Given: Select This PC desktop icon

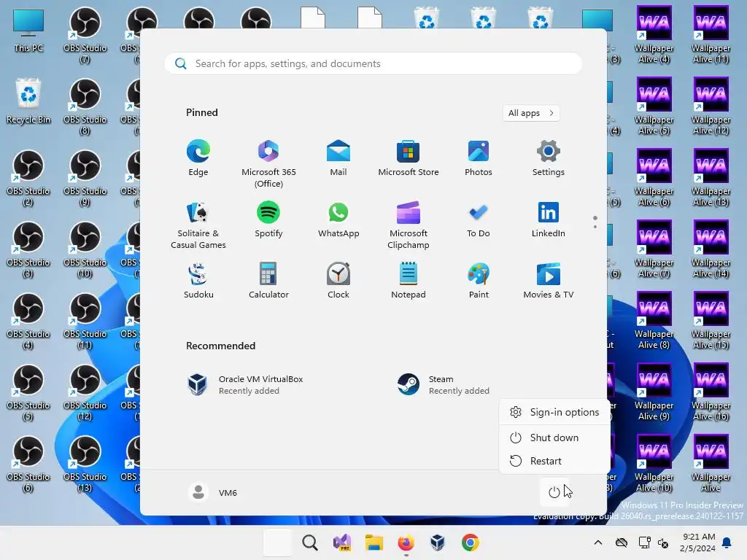Looking at the screenshot, I should (28, 31).
